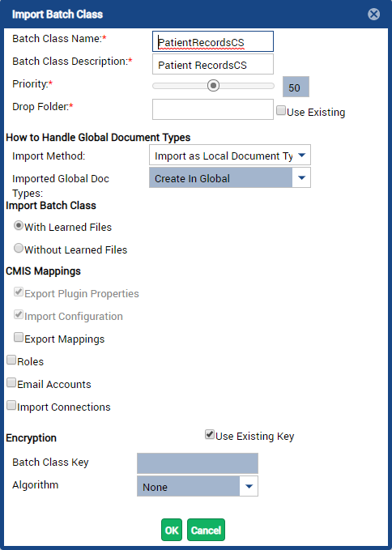
Task: Check the Use Existing drop folder box
Action: pos(281,110)
